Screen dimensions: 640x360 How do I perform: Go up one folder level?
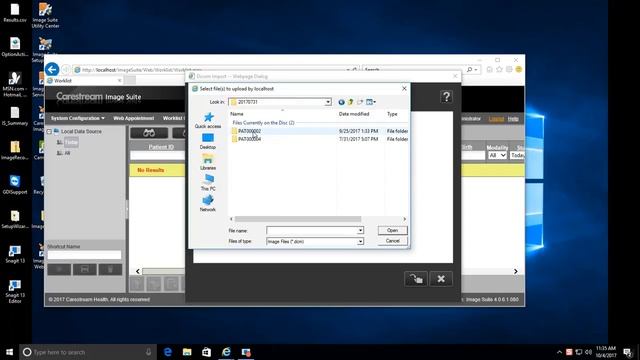[x=350, y=102]
